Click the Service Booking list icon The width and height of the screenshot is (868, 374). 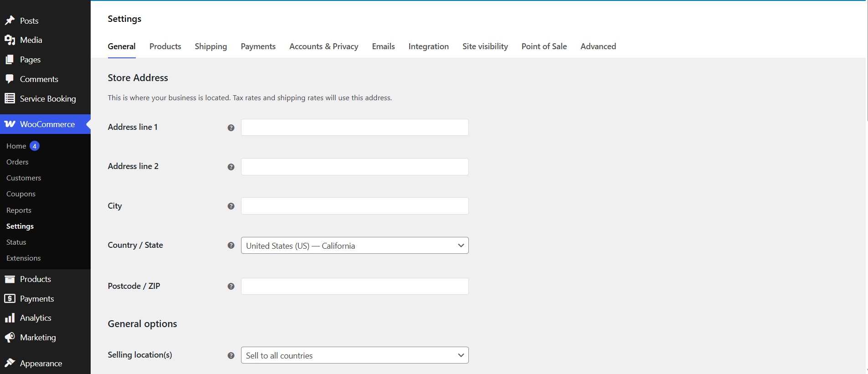(10, 98)
